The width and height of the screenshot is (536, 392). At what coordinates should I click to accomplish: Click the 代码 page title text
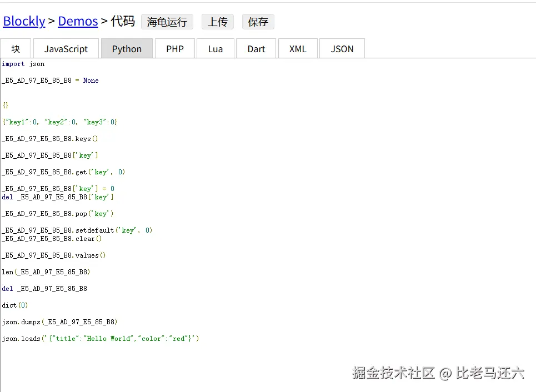pyautogui.click(x=123, y=21)
